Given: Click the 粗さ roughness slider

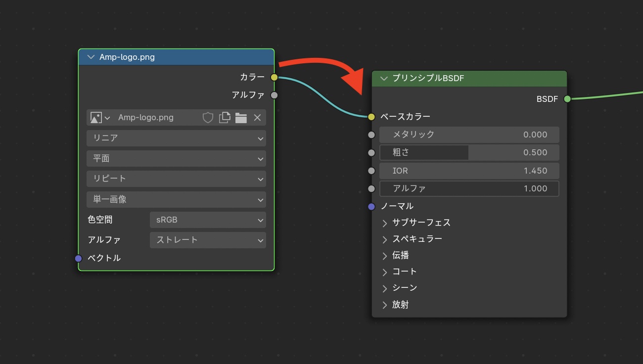Looking at the screenshot, I should [469, 152].
